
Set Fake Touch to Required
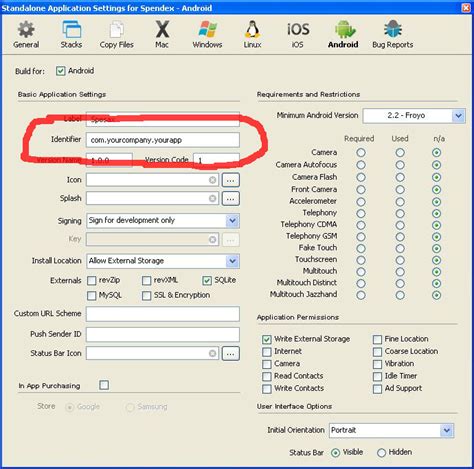tap(361, 248)
